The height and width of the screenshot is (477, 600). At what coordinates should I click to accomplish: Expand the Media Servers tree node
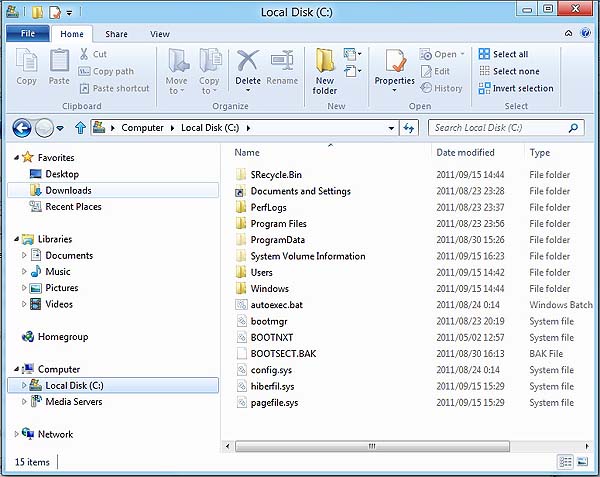[25, 402]
